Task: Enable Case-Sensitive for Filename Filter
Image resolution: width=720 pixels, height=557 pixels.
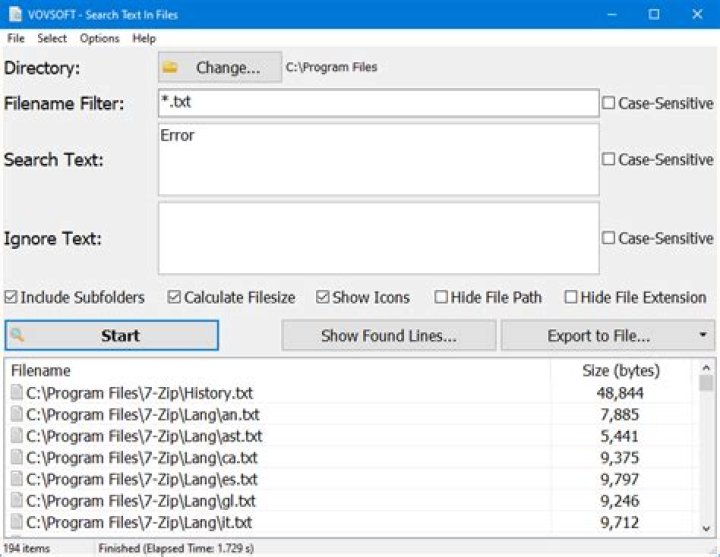Action: coord(608,103)
